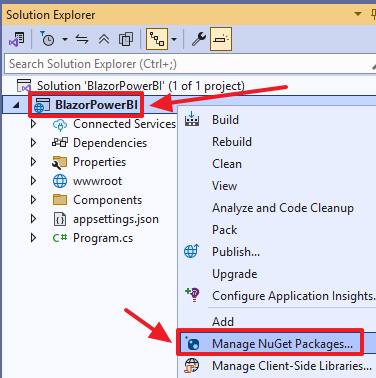Select appsettings.json file name
This screenshot has width=376, height=378.
(x=116, y=219)
